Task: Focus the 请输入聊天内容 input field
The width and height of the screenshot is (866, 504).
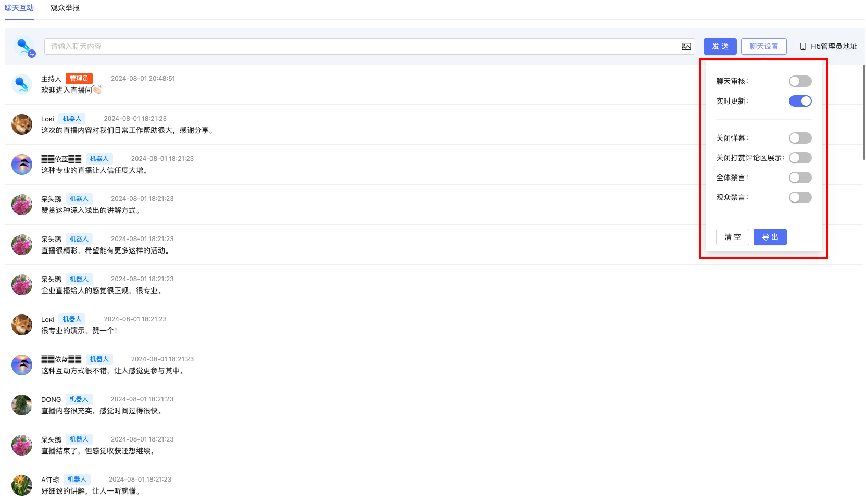Action: tap(359, 46)
